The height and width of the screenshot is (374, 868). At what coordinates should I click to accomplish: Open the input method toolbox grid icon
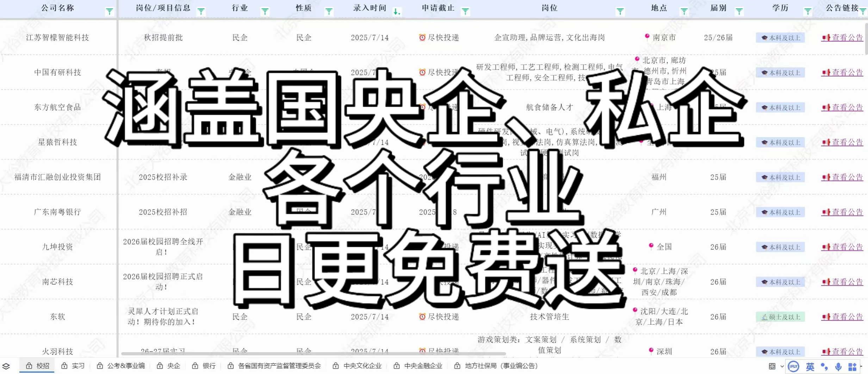tap(852, 367)
